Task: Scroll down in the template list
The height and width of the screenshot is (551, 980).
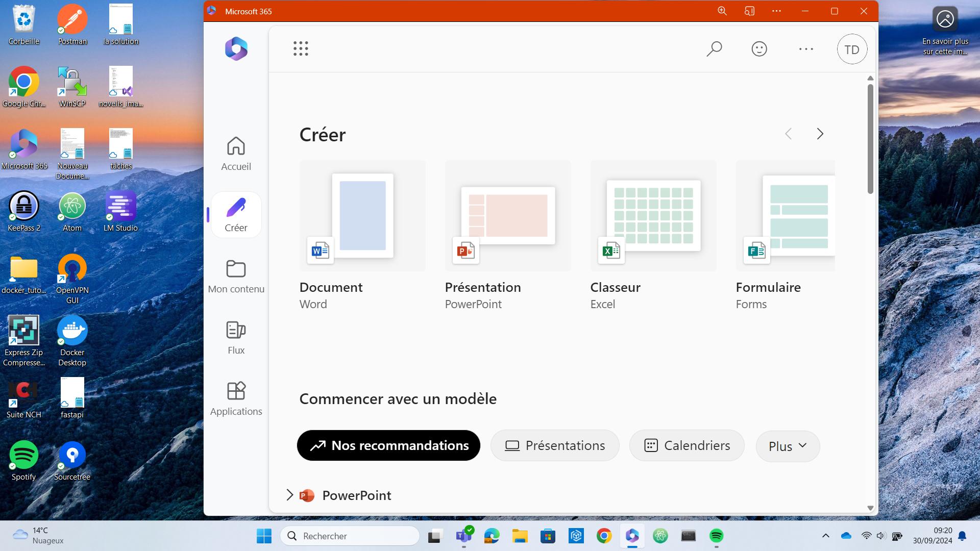Action: [x=870, y=509]
